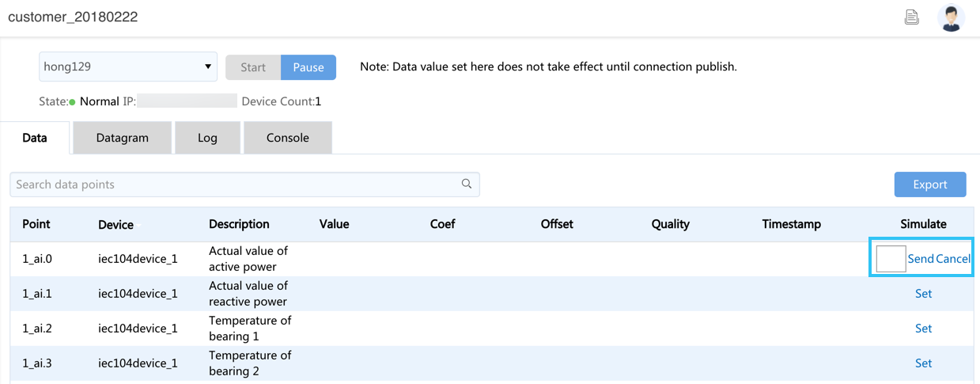The height and width of the screenshot is (384, 980).
Task: Open the document icon in header
Action: tap(912, 17)
